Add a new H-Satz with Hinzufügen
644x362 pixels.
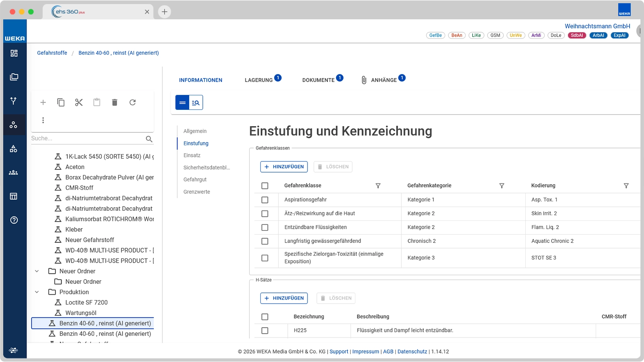coord(284,298)
